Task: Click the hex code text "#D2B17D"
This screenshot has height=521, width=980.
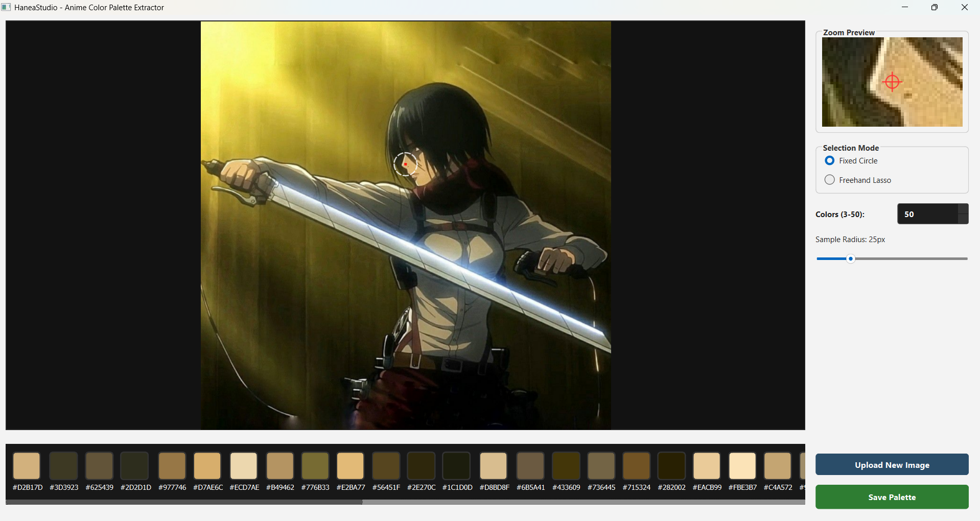Action: [28, 487]
